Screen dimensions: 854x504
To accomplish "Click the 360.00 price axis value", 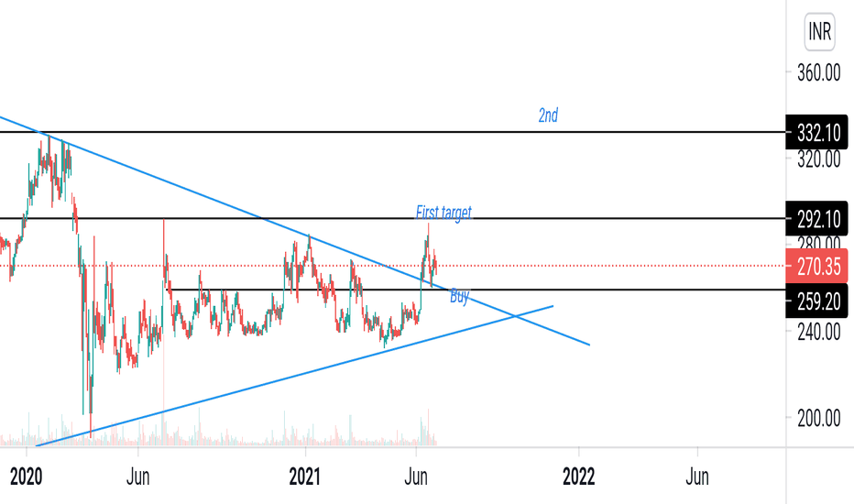I will [x=818, y=72].
